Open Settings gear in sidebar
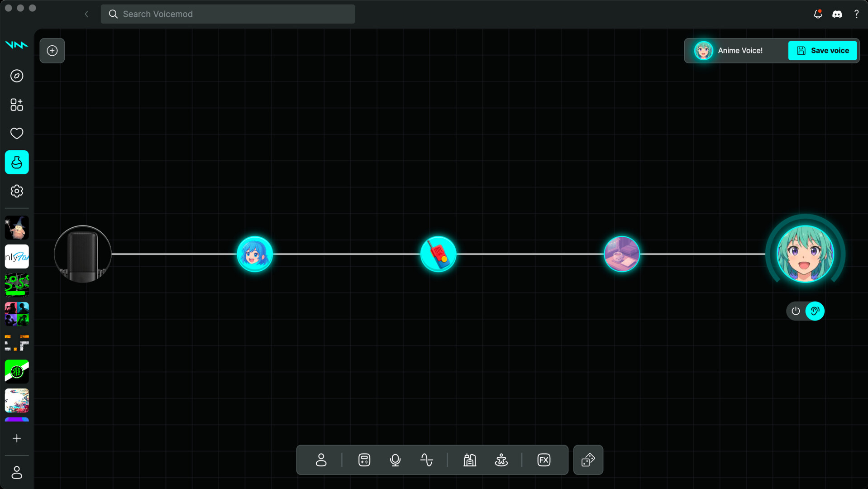This screenshot has width=868, height=489. (17, 191)
